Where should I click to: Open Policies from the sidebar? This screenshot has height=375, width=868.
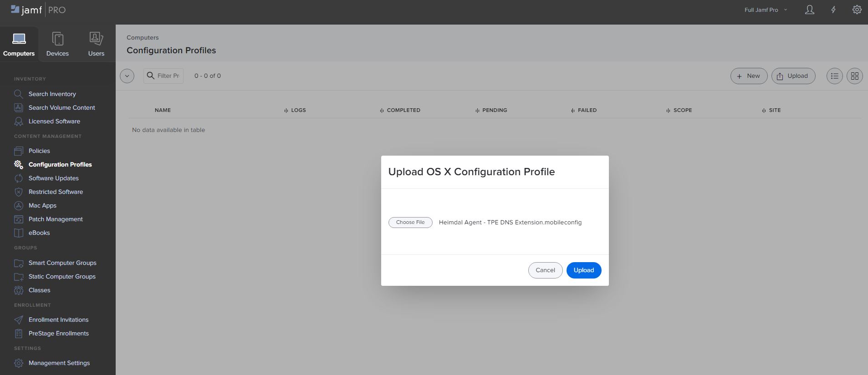pyautogui.click(x=39, y=151)
